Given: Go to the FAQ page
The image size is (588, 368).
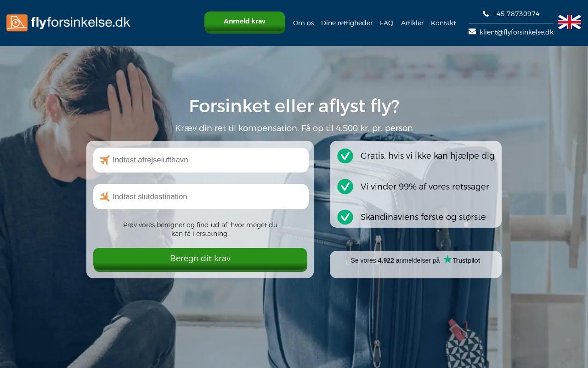Looking at the screenshot, I should (x=387, y=23).
